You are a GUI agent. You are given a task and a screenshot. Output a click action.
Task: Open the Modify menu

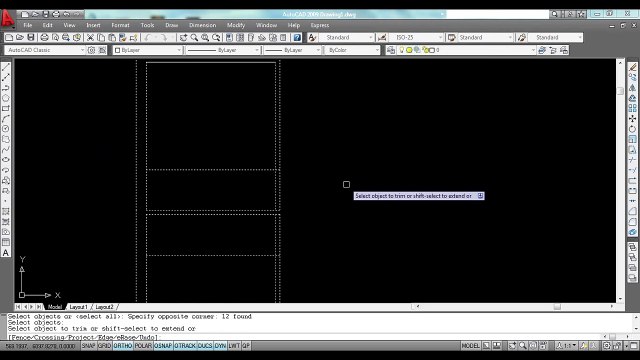coord(236,25)
